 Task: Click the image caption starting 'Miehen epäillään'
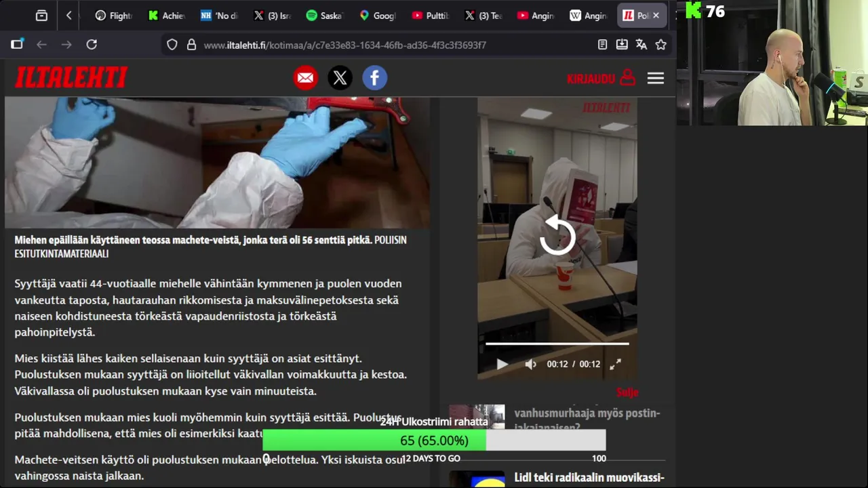click(x=211, y=247)
